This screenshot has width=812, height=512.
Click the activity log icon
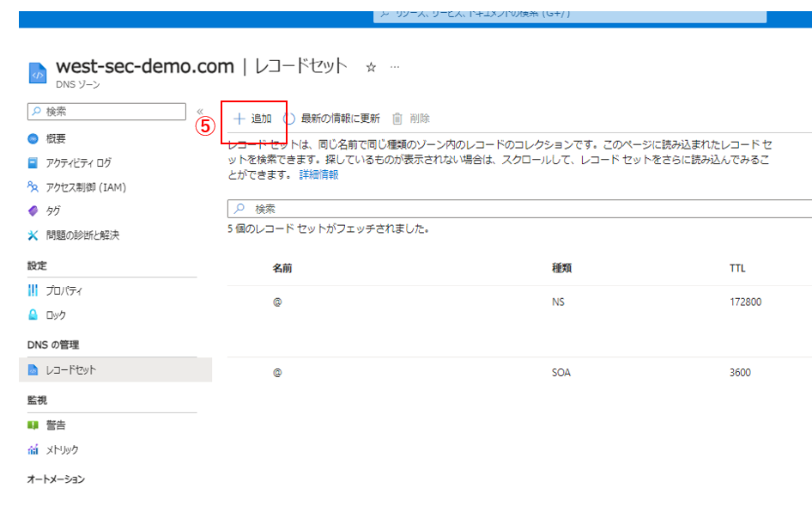click(33, 162)
